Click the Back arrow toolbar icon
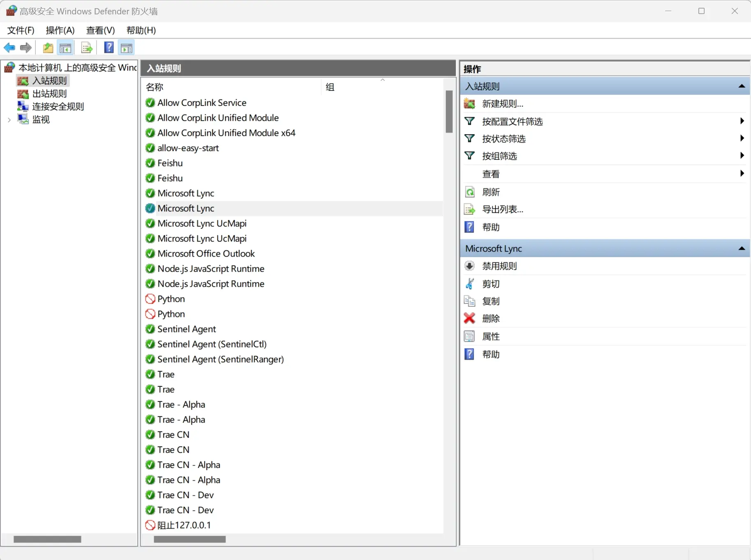 pyautogui.click(x=9, y=48)
